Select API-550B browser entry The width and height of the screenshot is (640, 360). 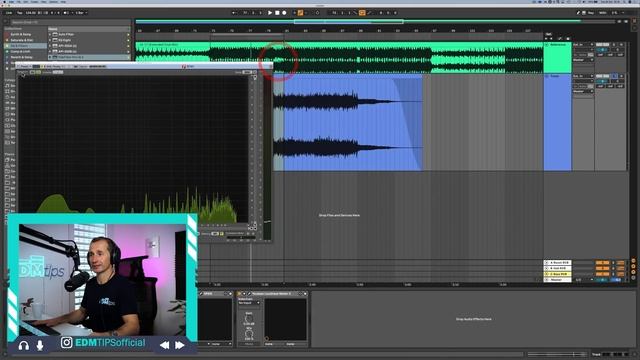tap(67, 51)
